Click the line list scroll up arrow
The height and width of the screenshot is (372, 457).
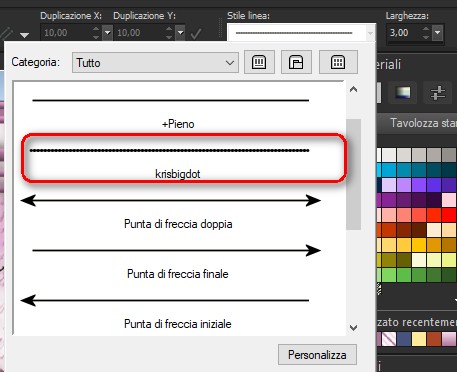354,90
